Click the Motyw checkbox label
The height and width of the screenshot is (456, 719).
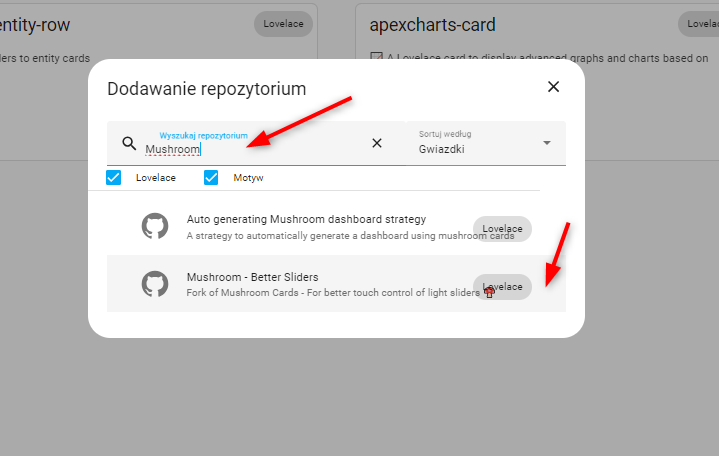(x=248, y=178)
